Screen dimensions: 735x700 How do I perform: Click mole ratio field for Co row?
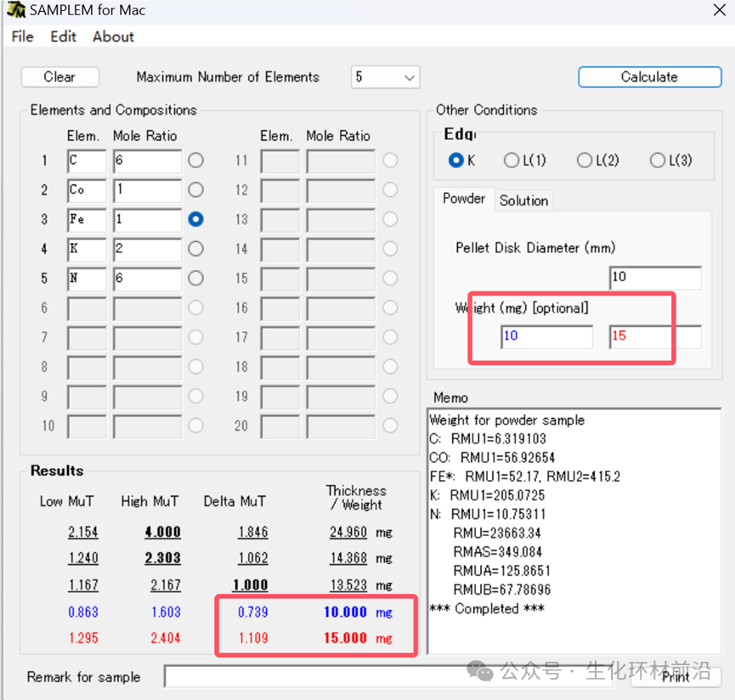coord(147,190)
